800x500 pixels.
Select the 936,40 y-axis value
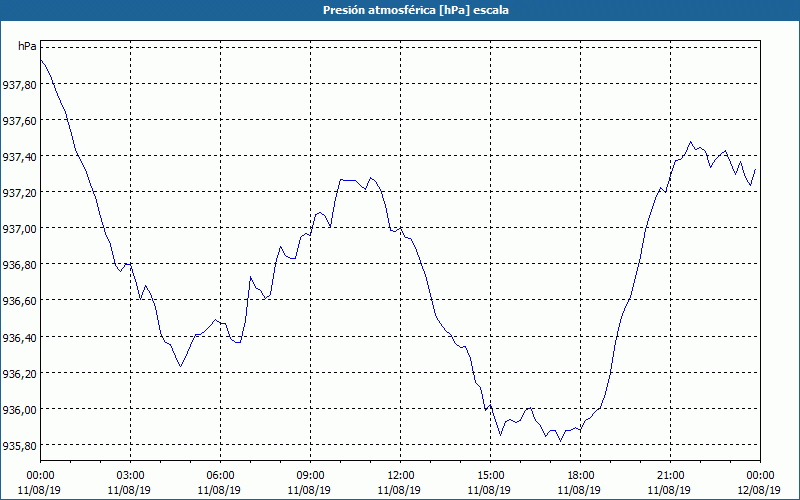click(x=20, y=337)
